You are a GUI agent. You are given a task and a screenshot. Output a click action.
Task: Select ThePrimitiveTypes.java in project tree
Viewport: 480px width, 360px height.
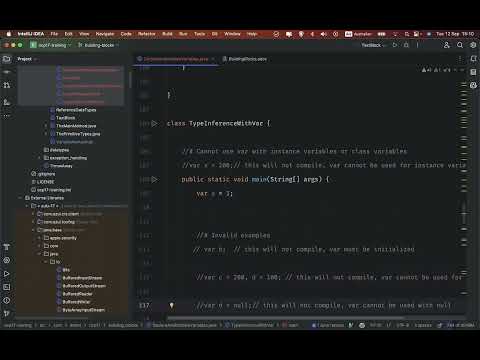[x=78, y=134]
